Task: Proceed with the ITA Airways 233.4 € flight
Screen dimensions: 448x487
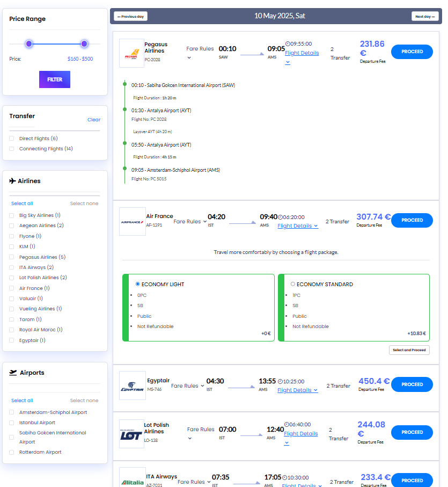Action: click(412, 480)
